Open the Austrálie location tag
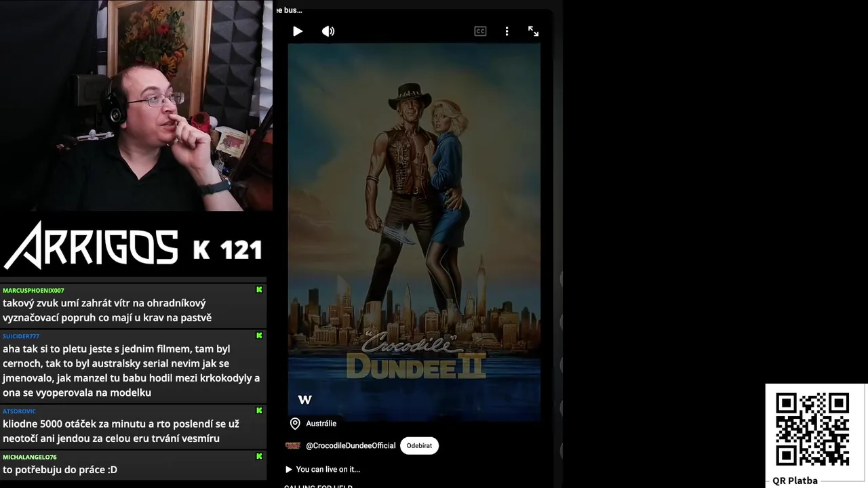Screen dimensions: 868x488 321,424
